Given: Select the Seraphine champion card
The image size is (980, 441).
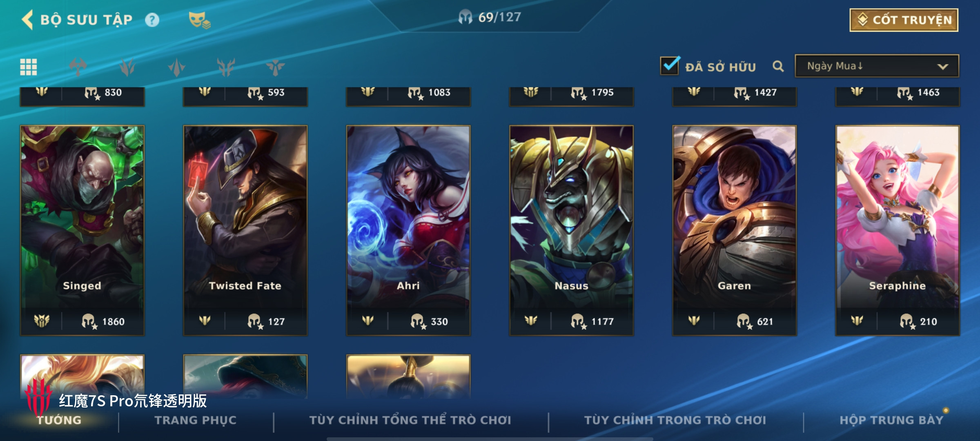Looking at the screenshot, I should [x=898, y=231].
